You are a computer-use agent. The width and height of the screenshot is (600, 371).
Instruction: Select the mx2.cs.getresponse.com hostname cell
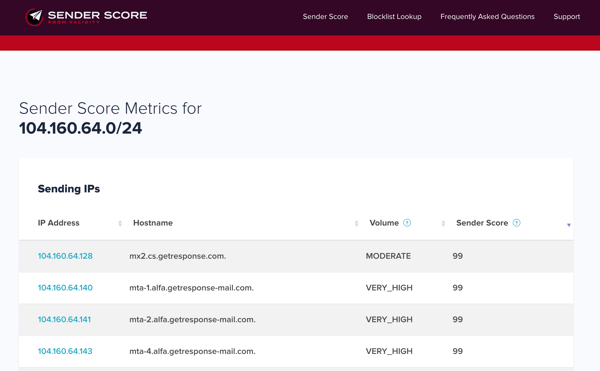(x=178, y=256)
